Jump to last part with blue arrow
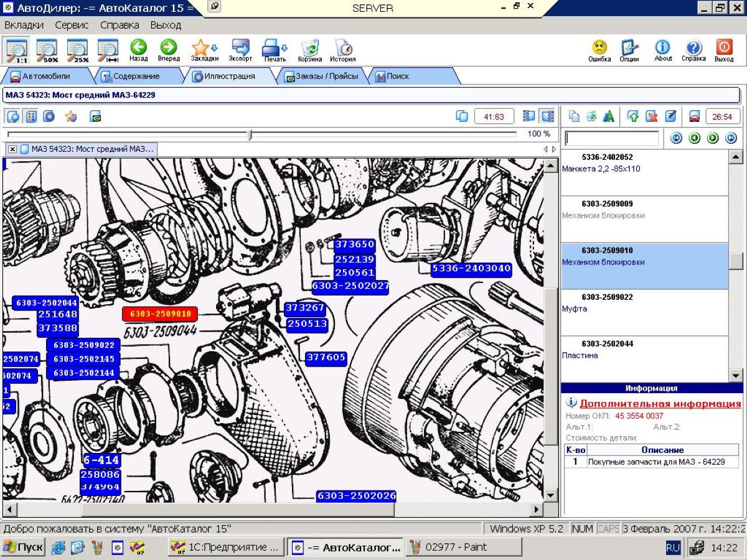The height and width of the screenshot is (560, 747). pyautogui.click(x=731, y=138)
